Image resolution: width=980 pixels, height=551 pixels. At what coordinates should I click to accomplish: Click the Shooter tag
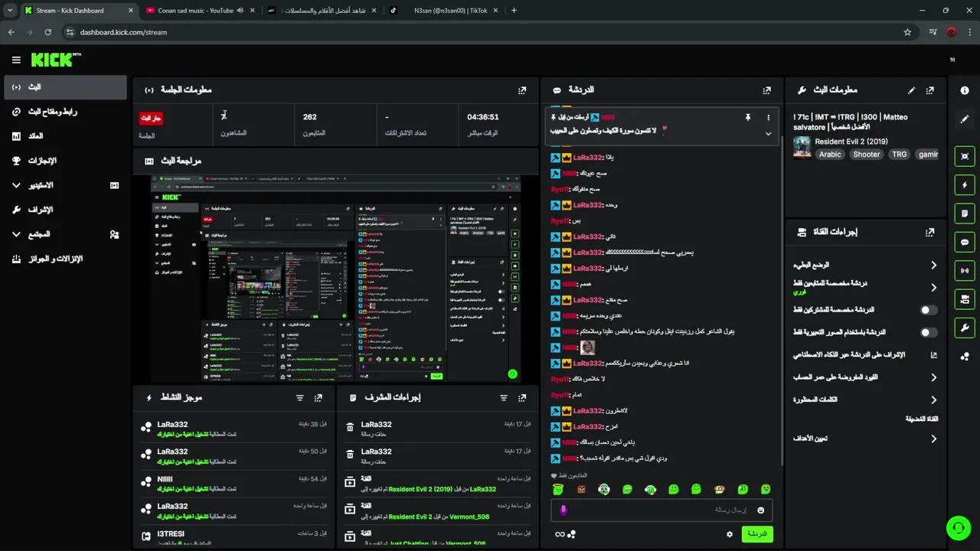[867, 155]
